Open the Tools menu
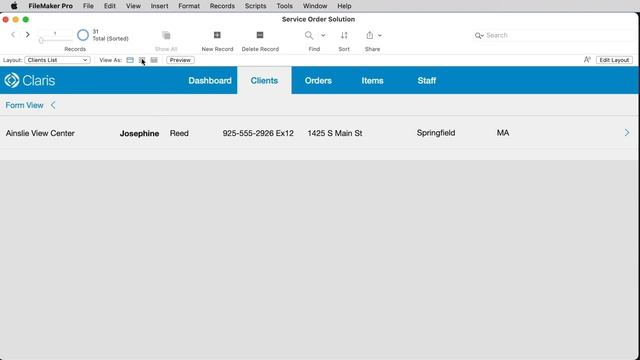This screenshot has height=360, width=640. pos(284,6)
